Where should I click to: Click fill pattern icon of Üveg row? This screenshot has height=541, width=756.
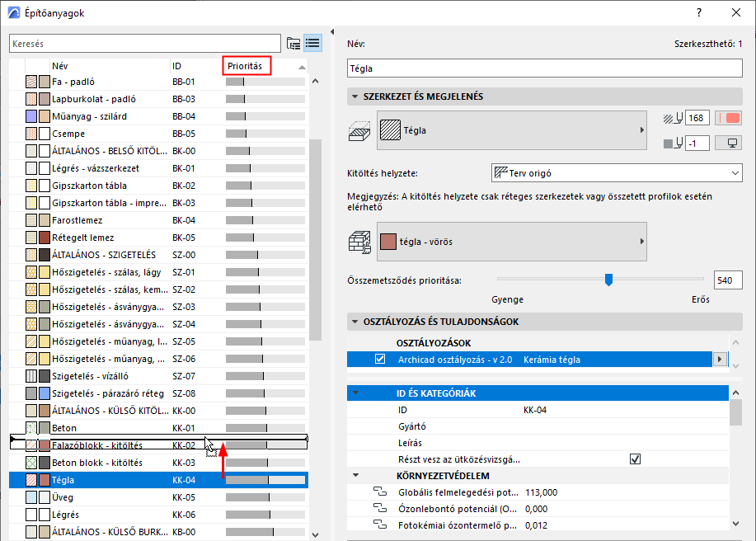point(31,497)
